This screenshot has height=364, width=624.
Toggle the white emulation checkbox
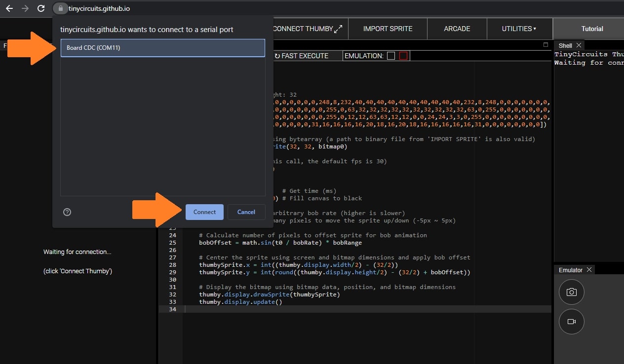pos(391,56)
